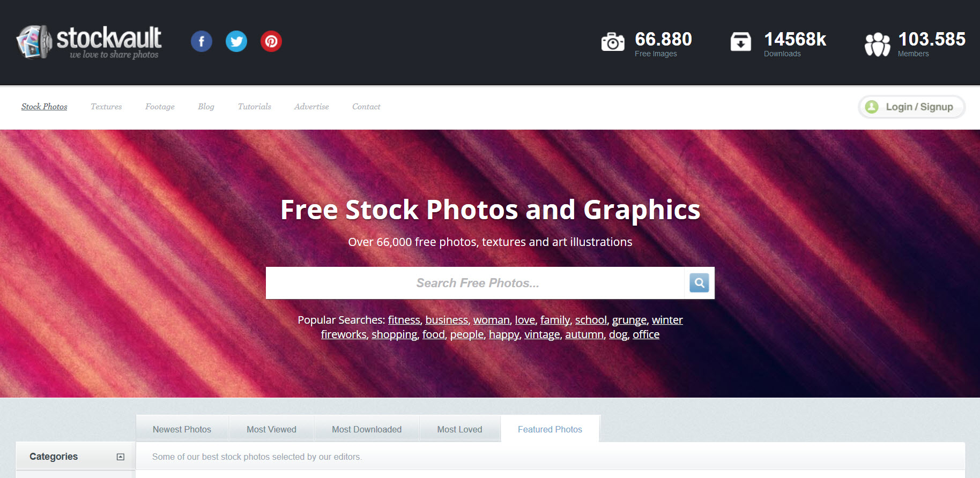Click the Members people icon
This screenshot has width=980, height=478.
click(x=877, y=44)
